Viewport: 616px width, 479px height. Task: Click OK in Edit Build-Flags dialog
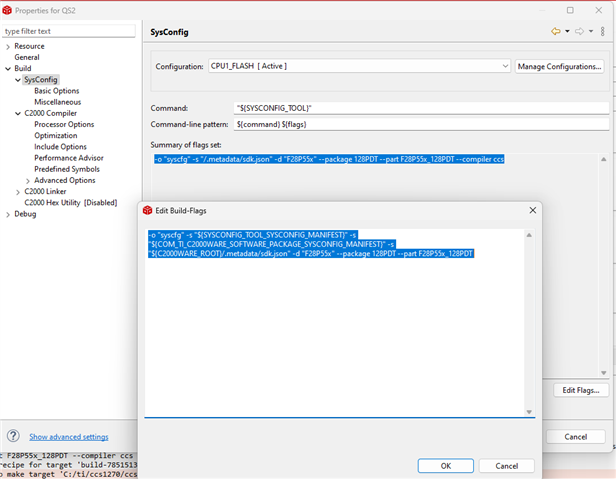[446, 466]
